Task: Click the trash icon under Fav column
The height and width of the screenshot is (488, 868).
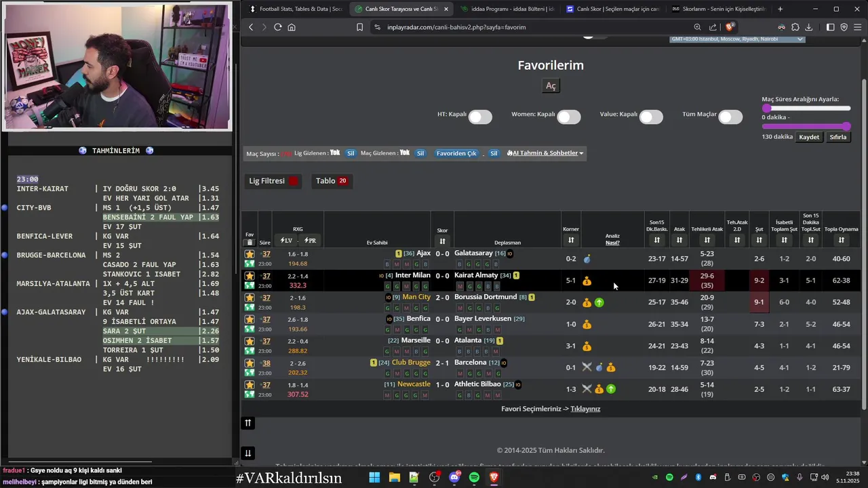Action: [250, 242]
